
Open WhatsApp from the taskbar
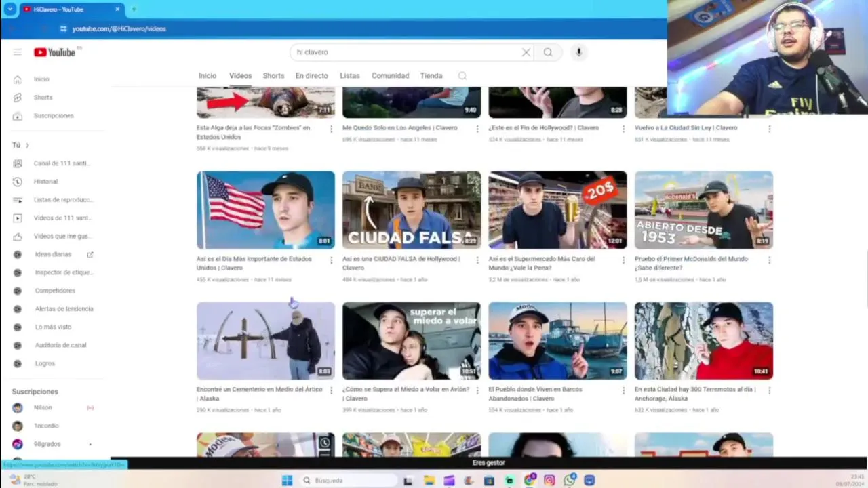[570, 480]
